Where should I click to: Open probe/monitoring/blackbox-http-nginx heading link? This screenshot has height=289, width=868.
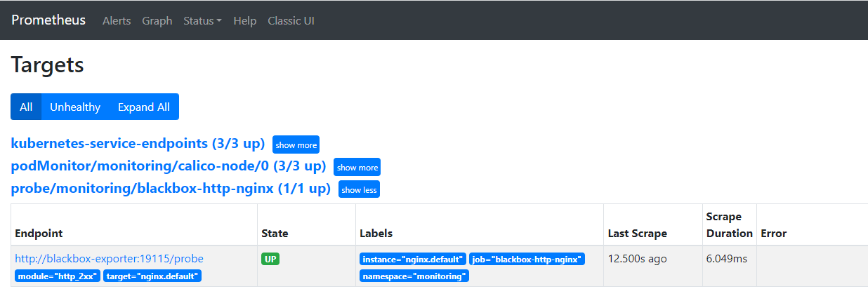171,189
